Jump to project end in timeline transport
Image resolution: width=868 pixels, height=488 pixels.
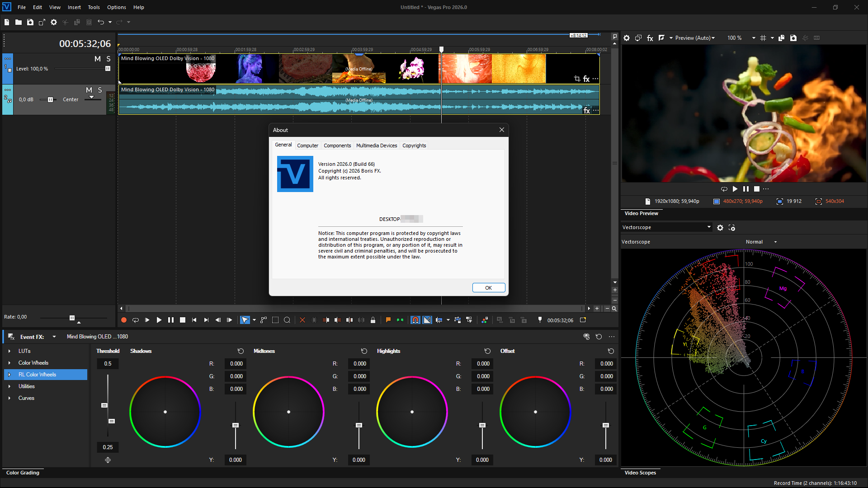(206, 320)
